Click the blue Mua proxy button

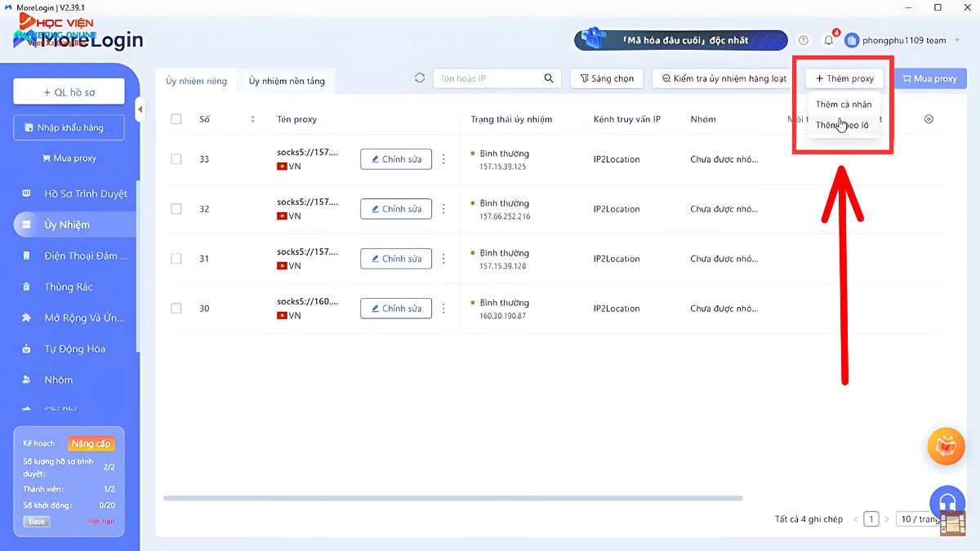[930, 78]
